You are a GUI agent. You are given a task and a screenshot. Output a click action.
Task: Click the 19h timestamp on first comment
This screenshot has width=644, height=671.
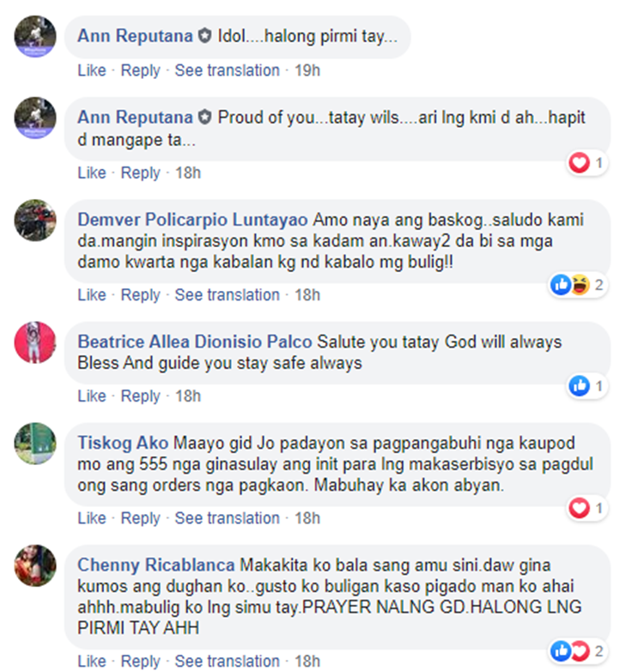307,70
